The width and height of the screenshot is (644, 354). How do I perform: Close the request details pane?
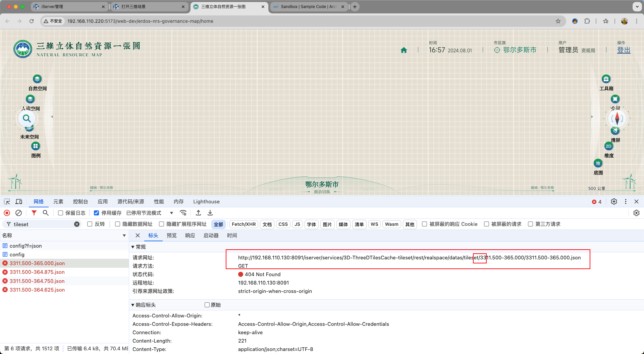[138, 236]
